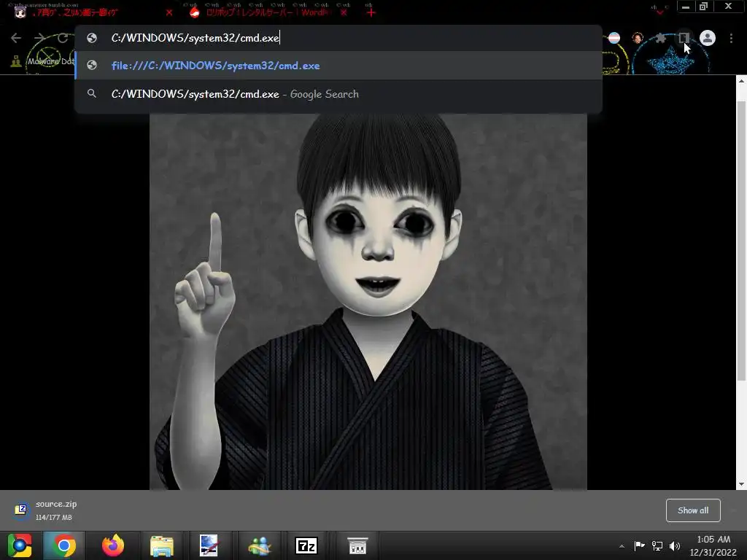
Task: Open Windows Live Messenger from the taskbar
Action: (x=259, y=545)
